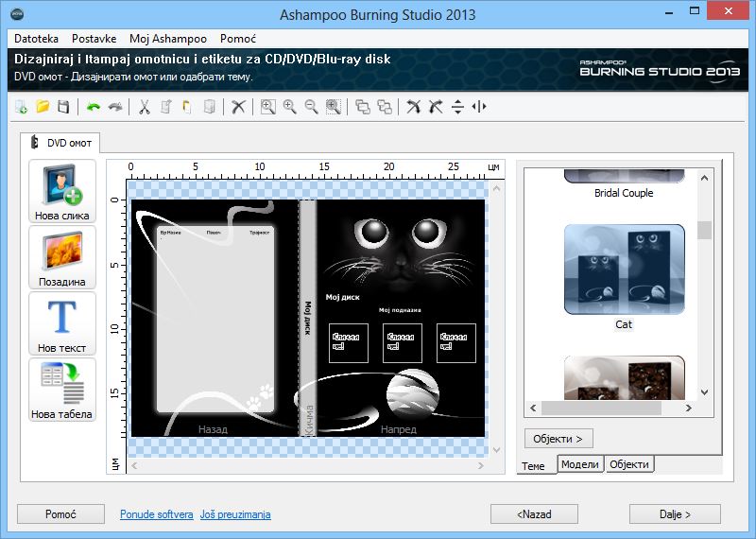The width and height of the screenshot is (756, 539).
Task: Switch to the Објекти tab
Action: pos(629,464)
